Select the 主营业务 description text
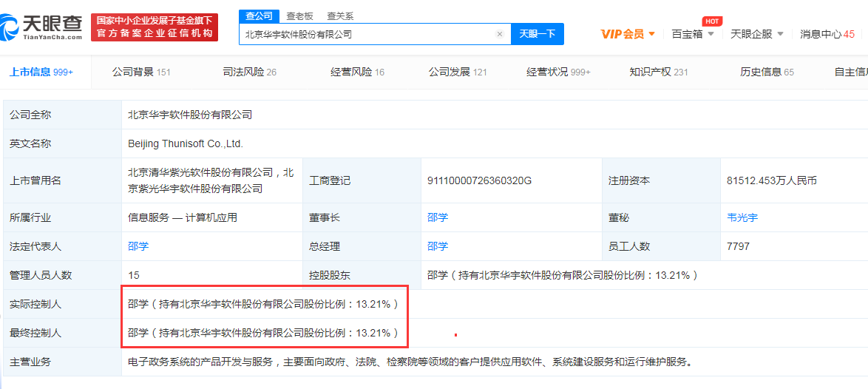The width and height of the screenshot is (868, 389). (410, 362)
